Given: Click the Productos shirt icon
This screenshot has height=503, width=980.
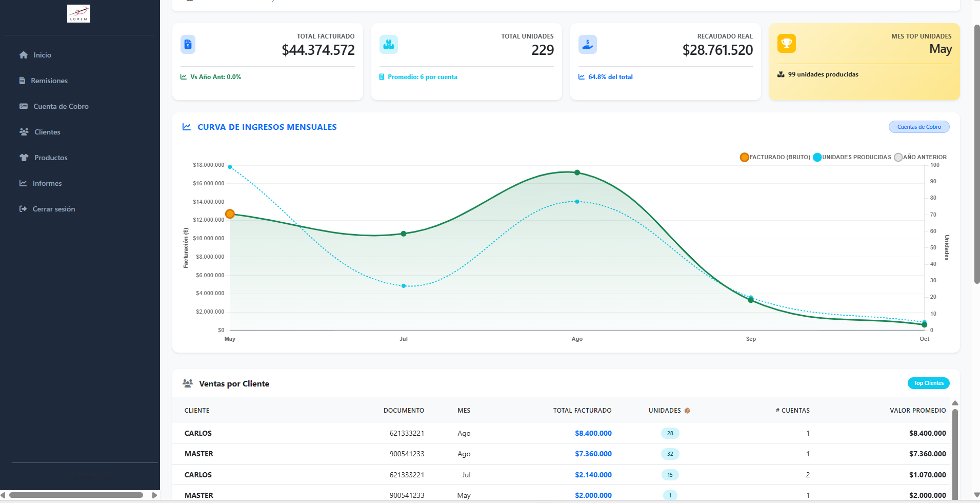Looking at the screenshot, I should tap(24, 158).
